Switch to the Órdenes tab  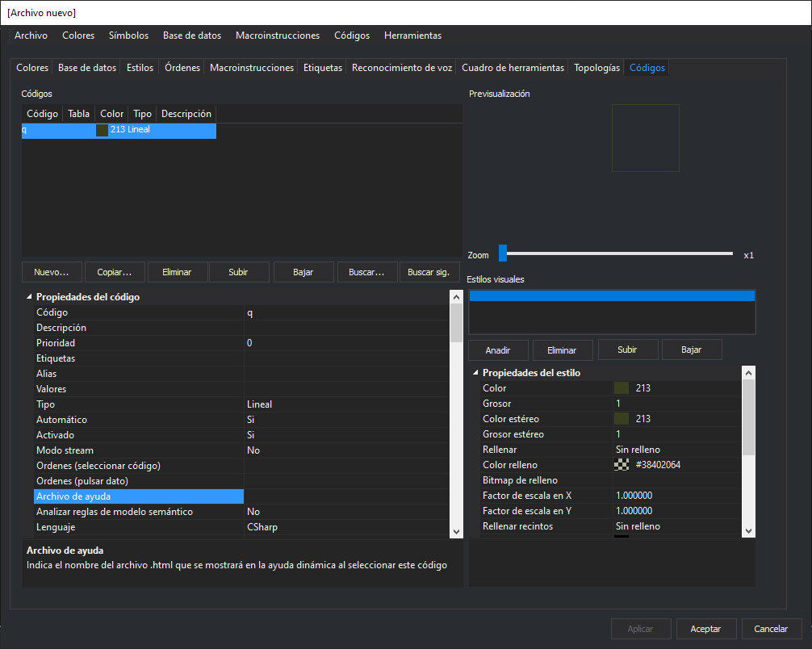click(x=182, y=68)
